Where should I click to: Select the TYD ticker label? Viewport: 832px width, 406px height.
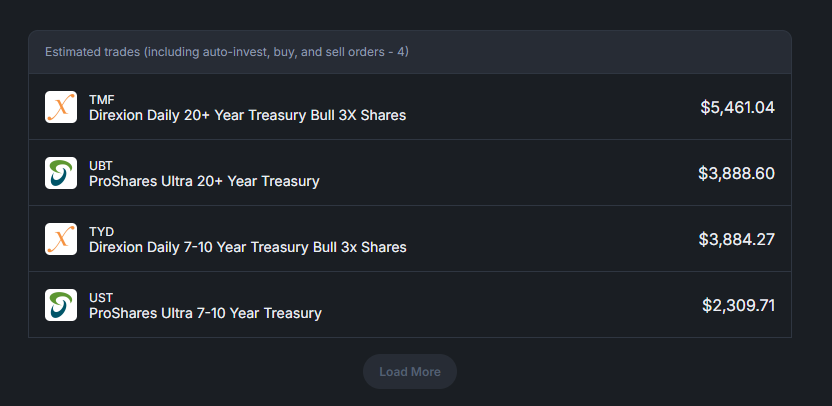pos(102,231)
